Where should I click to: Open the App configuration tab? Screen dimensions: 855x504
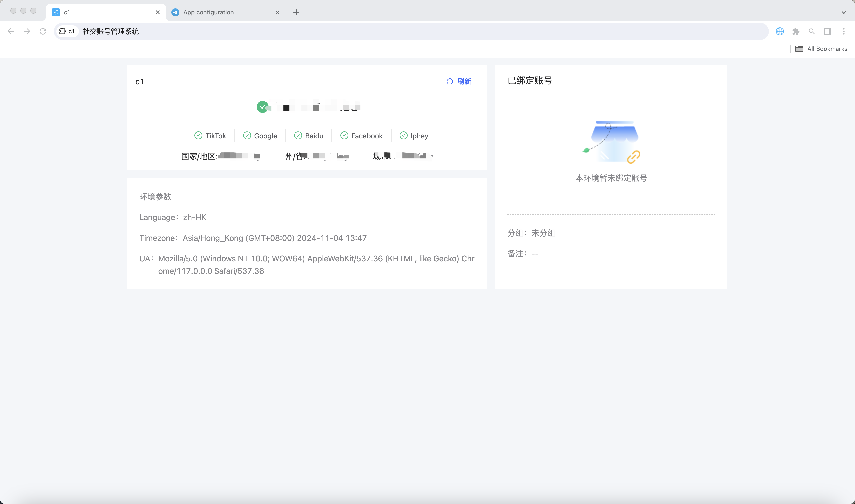[x=225, y=12]
